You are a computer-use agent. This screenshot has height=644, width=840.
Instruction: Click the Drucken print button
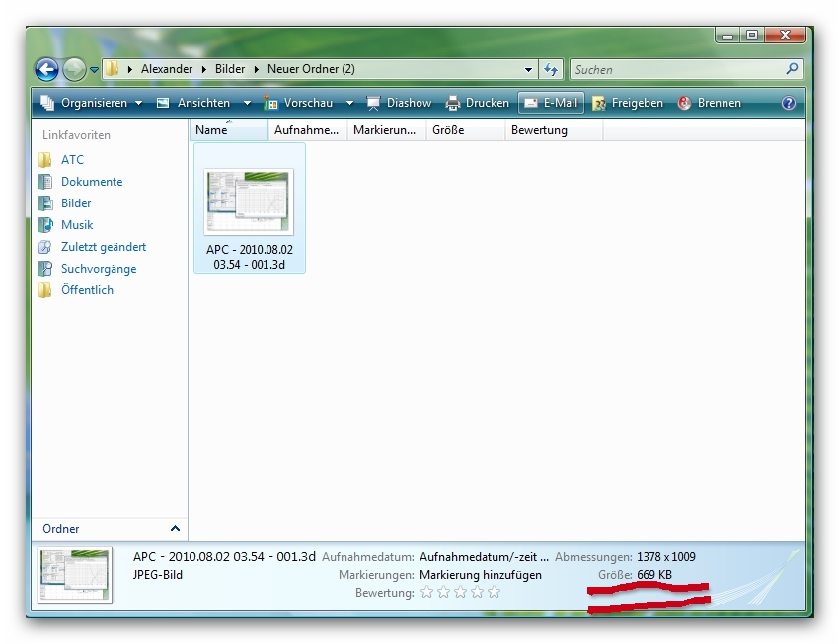click(478, 103)
